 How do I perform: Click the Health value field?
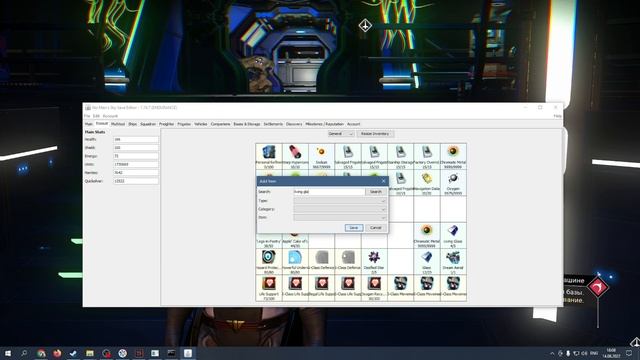coord(136,140)
